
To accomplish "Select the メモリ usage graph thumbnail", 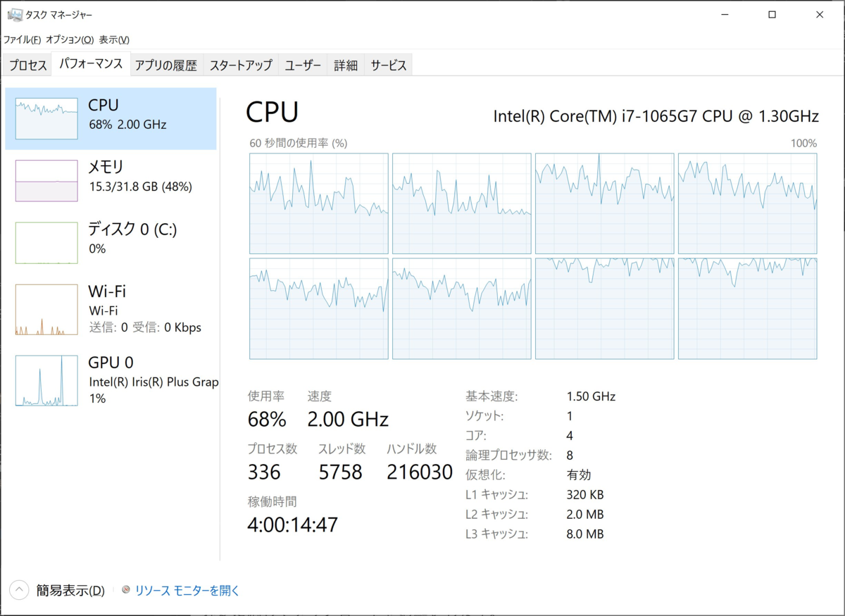I will [46, 181].
